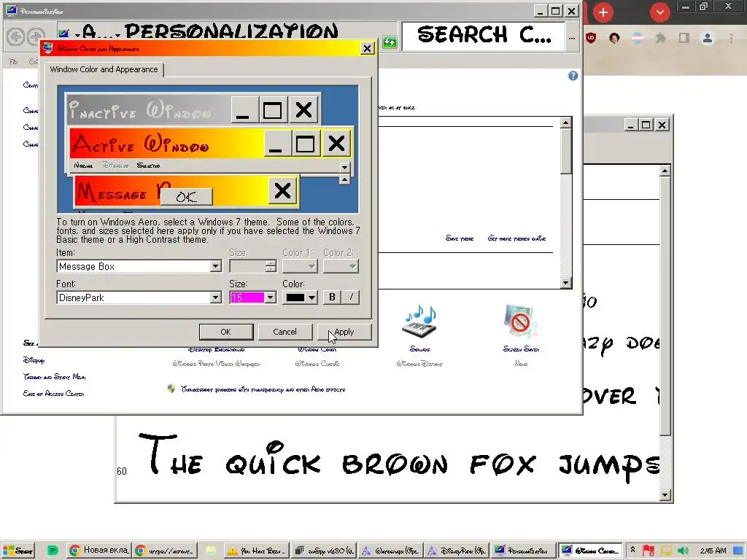This screenshot has width=747, height=560.
Task: Click the Normal menu item in preview window
Action: point(83,166)
